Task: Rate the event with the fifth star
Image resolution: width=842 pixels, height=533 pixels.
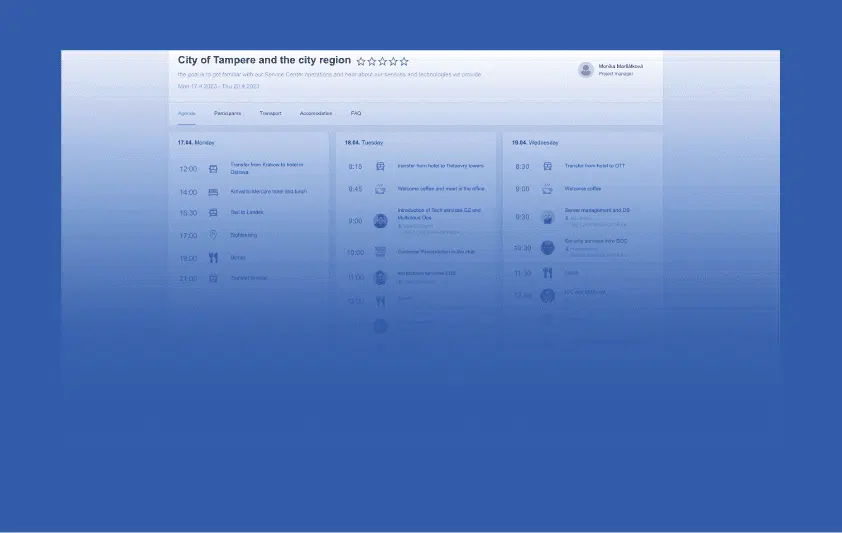Action: point(405,61)
